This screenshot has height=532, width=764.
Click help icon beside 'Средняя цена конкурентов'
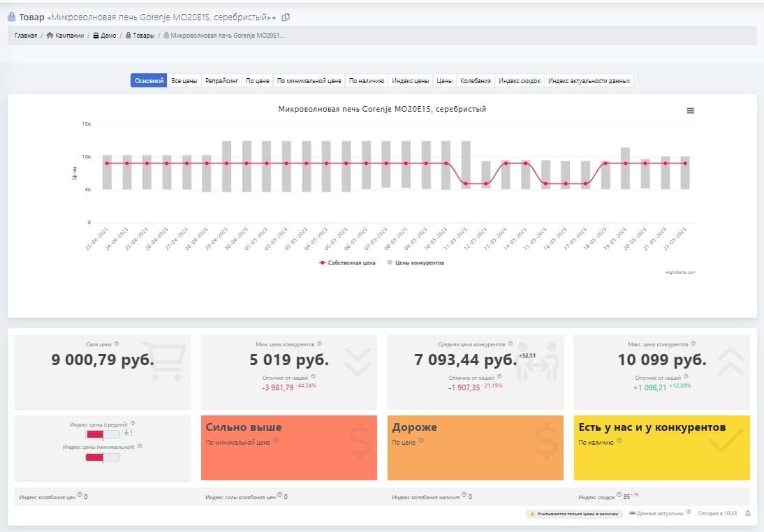click(x=511, y=343)
